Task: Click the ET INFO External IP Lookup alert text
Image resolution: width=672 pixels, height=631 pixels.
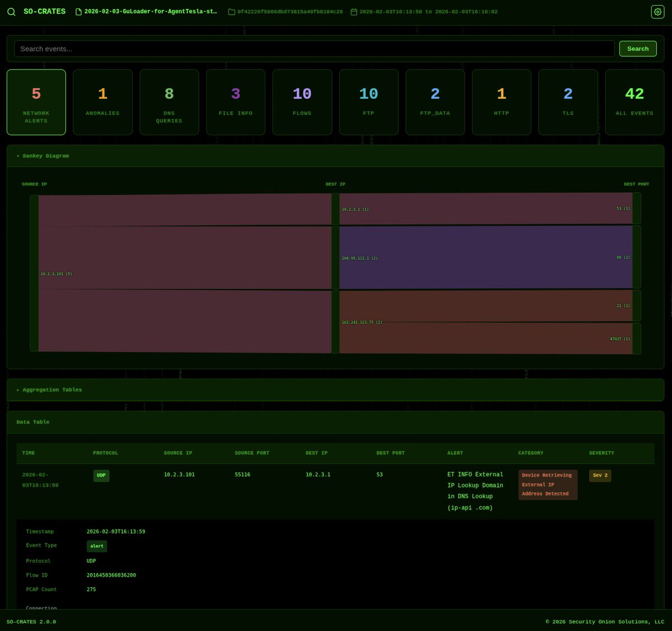Action: tap(475, 491)
